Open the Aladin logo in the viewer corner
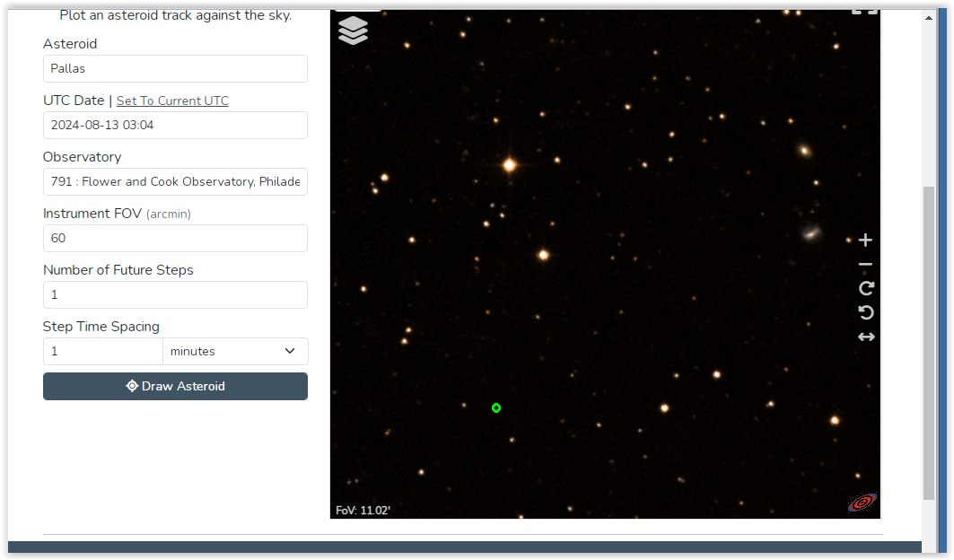This screenshot has width=954, height=560. [x=862, y=503]
